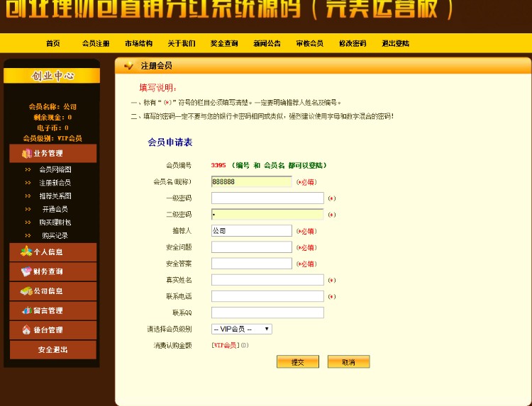Expand the 後台管理 sidebar section
This screenshot has height=406, width=532.
(53, 329)
